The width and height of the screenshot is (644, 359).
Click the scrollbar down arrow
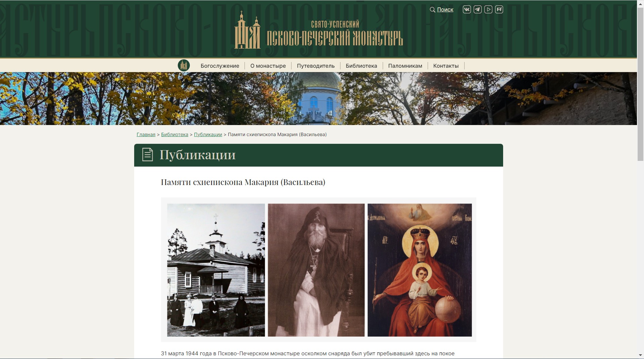640,355
